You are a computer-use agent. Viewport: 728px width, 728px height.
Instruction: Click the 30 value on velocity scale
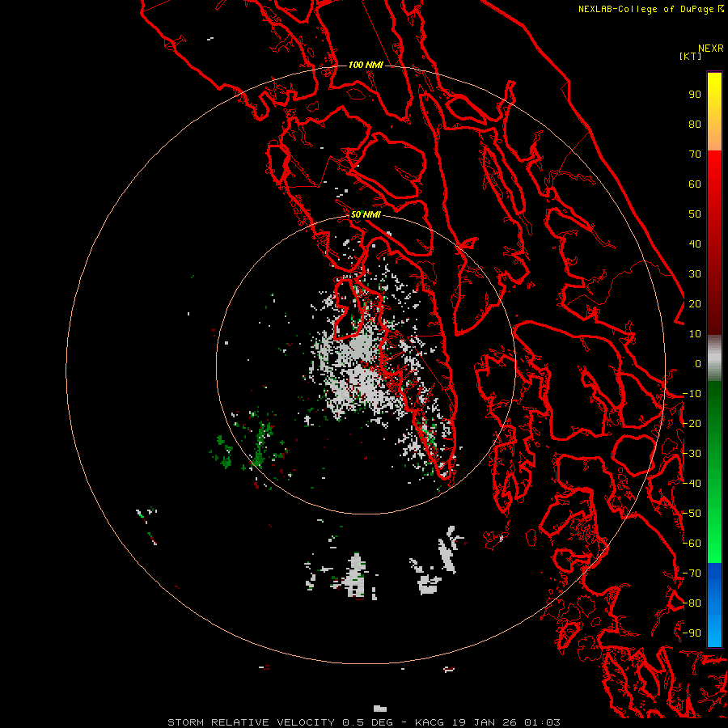(x=695, y=274)
